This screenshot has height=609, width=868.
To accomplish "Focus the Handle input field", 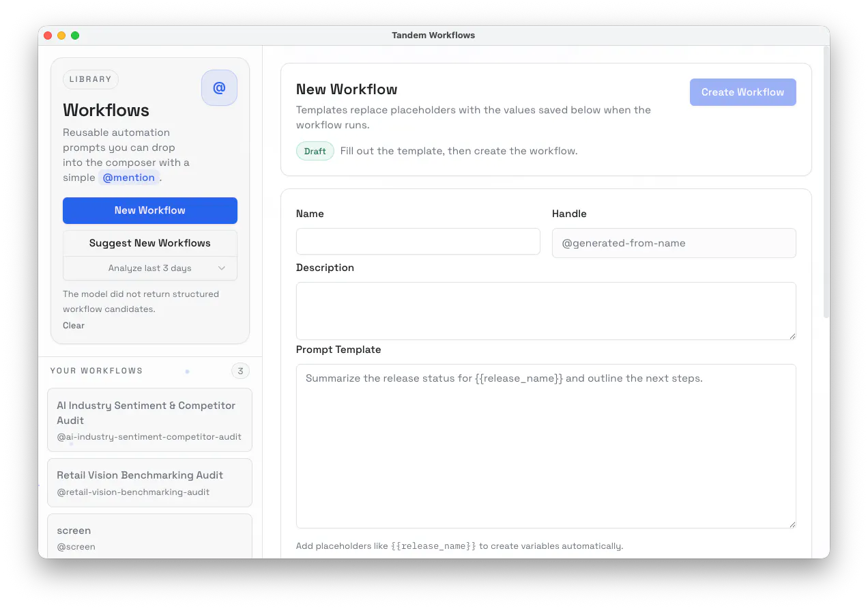I will coord(674,243).
